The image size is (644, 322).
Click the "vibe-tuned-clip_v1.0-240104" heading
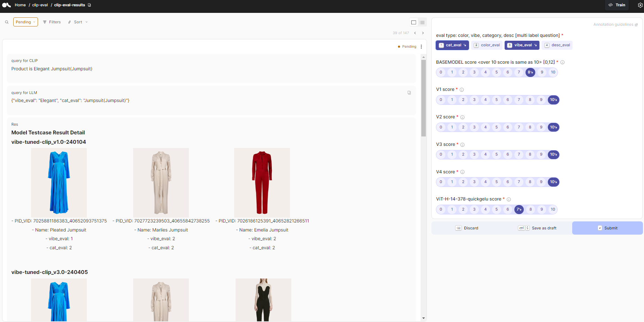(x=49, y=142)
